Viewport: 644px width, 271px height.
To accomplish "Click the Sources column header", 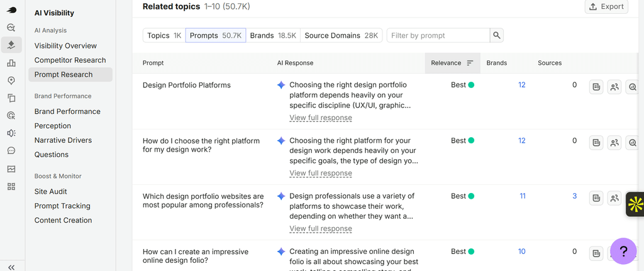I will (x=550, y=63).
